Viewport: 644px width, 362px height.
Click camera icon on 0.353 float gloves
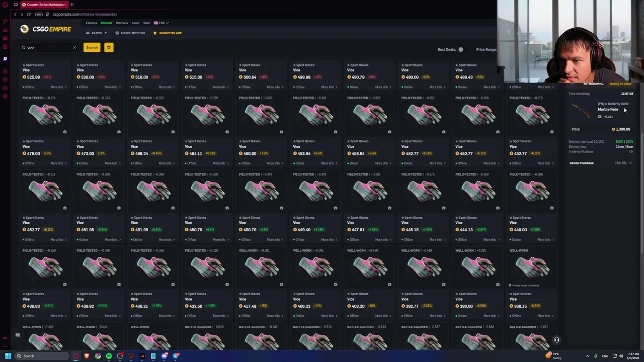pyautogui.click(x=119, y=132)
